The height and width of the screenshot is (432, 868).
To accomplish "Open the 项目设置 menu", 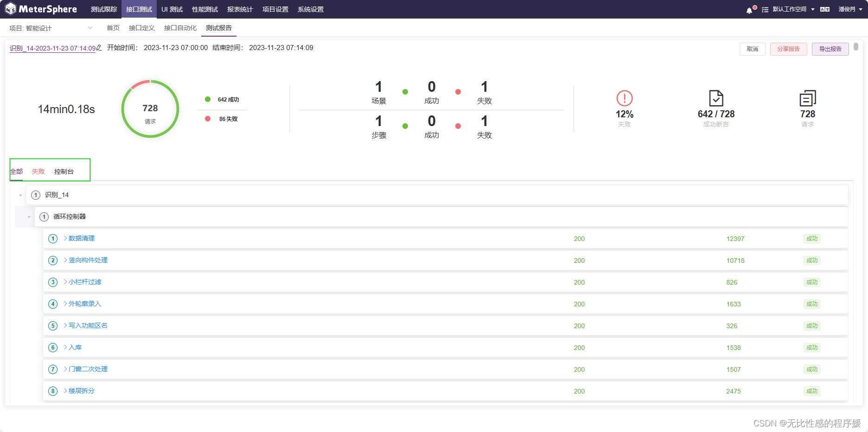I will pos(275,9).
